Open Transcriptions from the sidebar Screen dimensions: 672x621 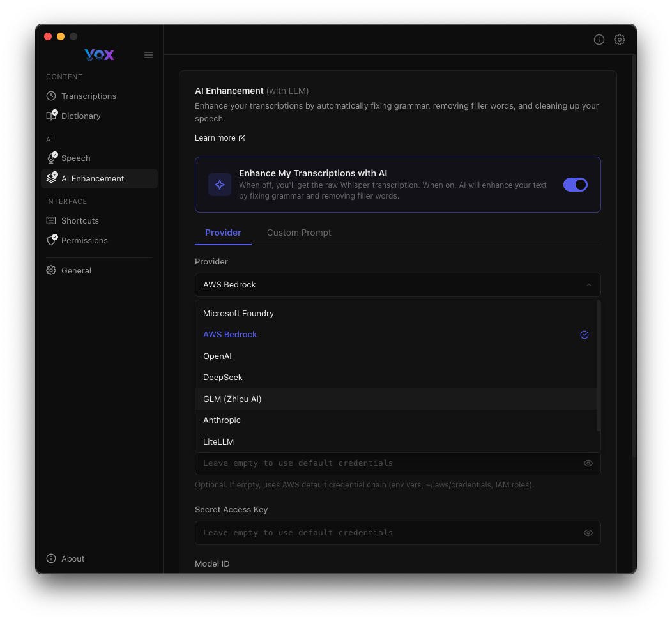(x=88, y=96)
